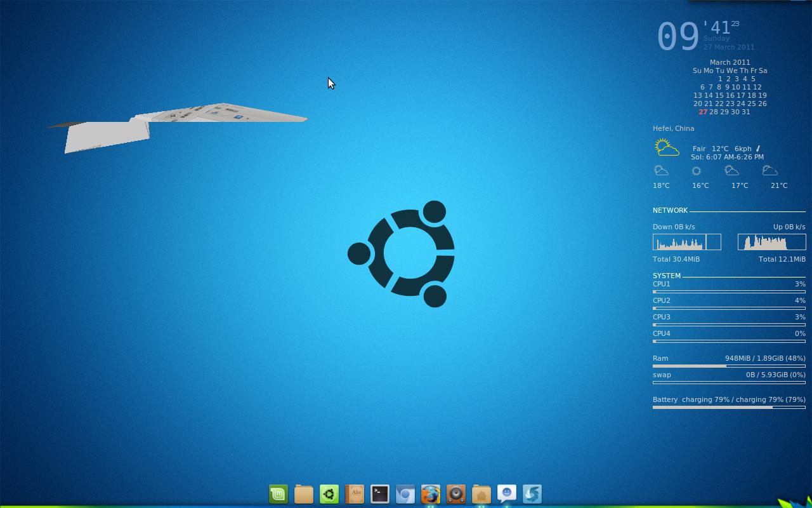Click the Ubuntu logo on the wallpaper center

point(401,253)
